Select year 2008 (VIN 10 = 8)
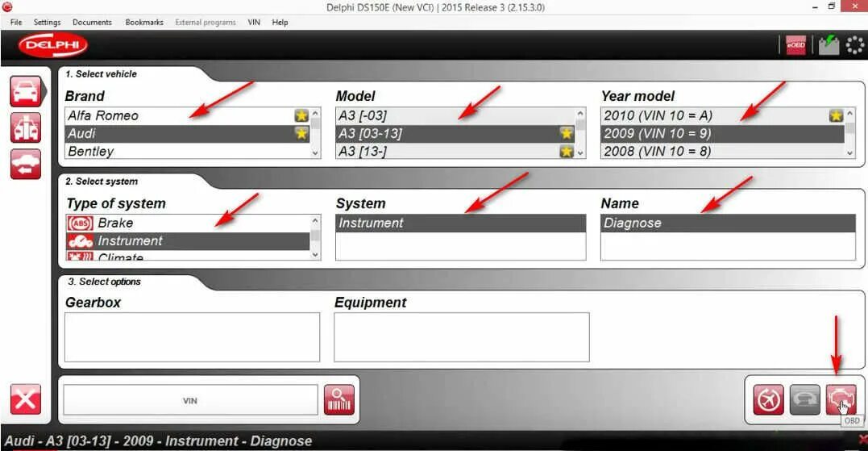 [723, 151]
